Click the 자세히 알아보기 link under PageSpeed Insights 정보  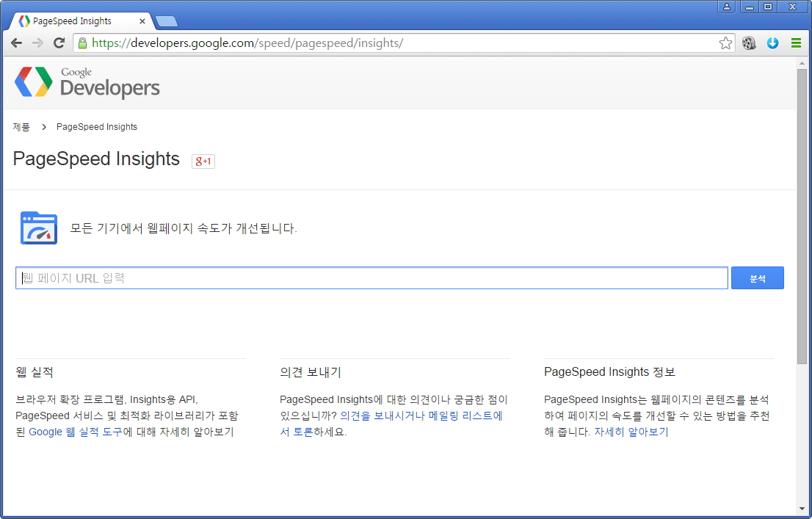(631, 432)
